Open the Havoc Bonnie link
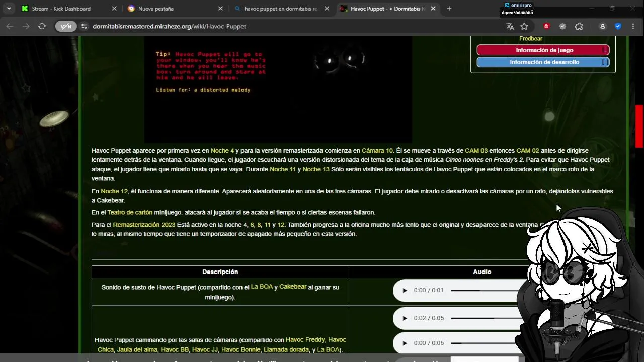The height and width of the screenshot is (362, 644). tap(240, 350)
